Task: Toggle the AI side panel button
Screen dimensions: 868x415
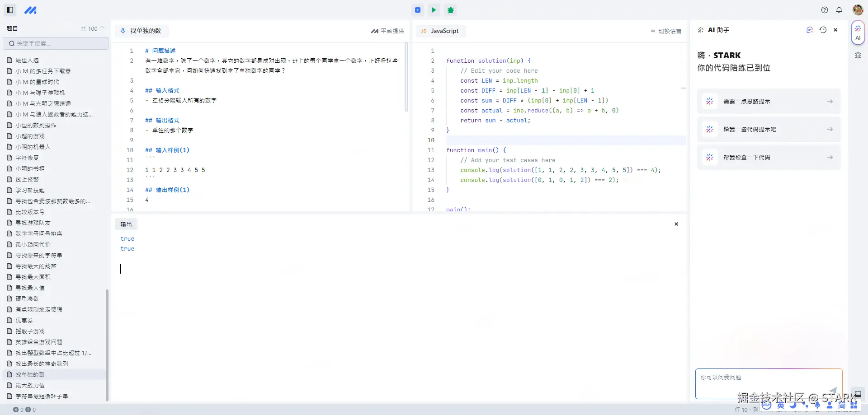Action: pos(858,33)
